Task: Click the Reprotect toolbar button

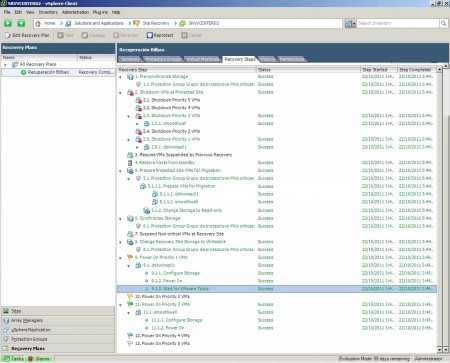Action: 160,35
